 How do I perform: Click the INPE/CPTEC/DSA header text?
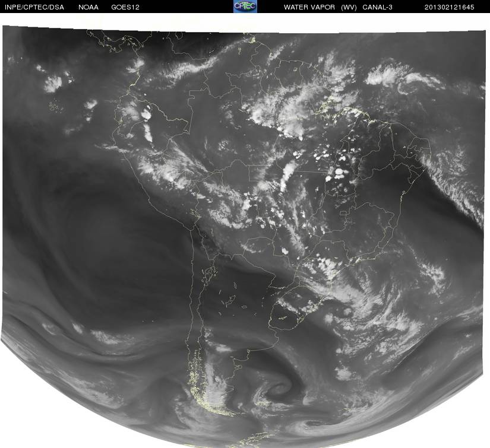click(34, 7)
